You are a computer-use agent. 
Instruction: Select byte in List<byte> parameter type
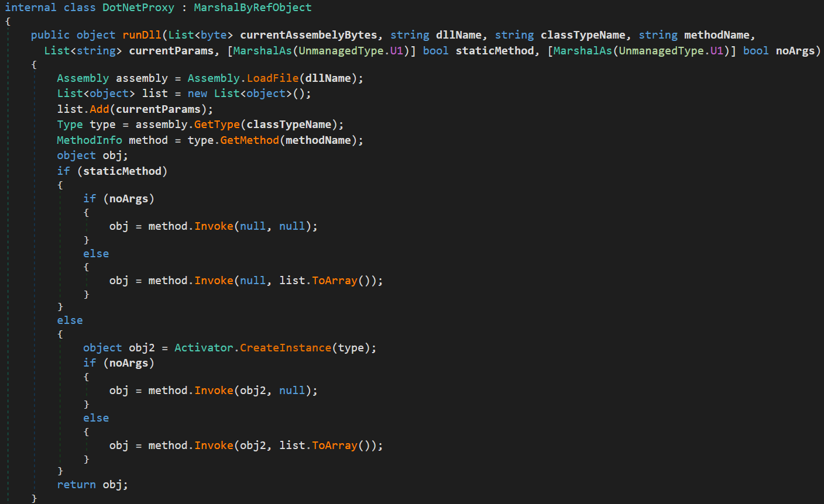214,35
